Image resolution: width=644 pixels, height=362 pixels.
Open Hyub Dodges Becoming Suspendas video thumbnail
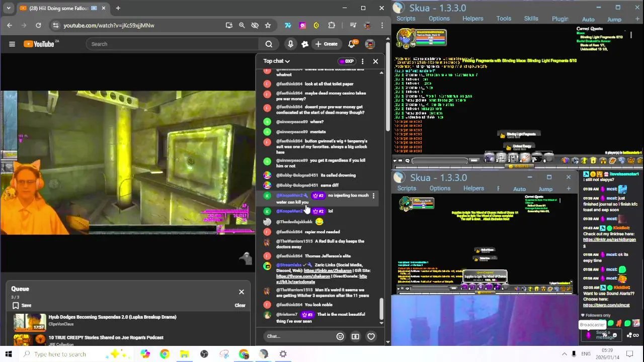[30, 322]
